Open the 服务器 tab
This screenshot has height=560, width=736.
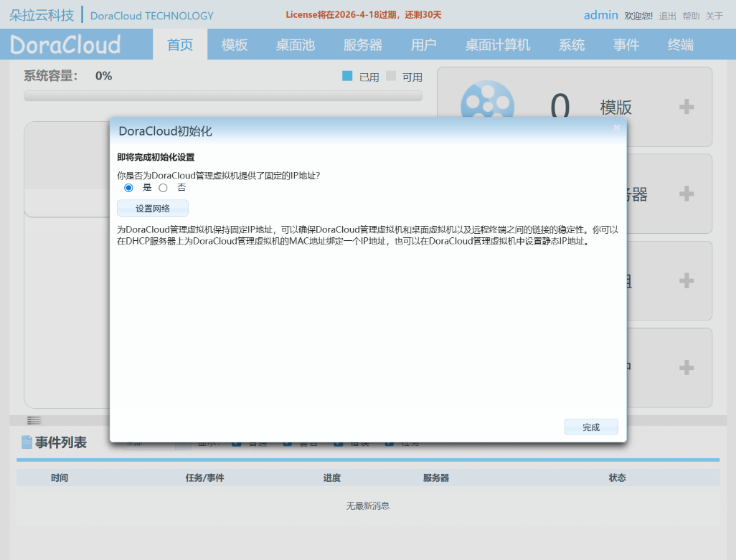[x=363, y=44]
